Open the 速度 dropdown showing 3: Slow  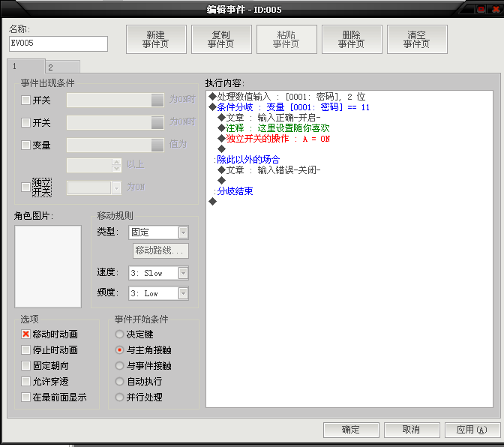click(183, 273)
